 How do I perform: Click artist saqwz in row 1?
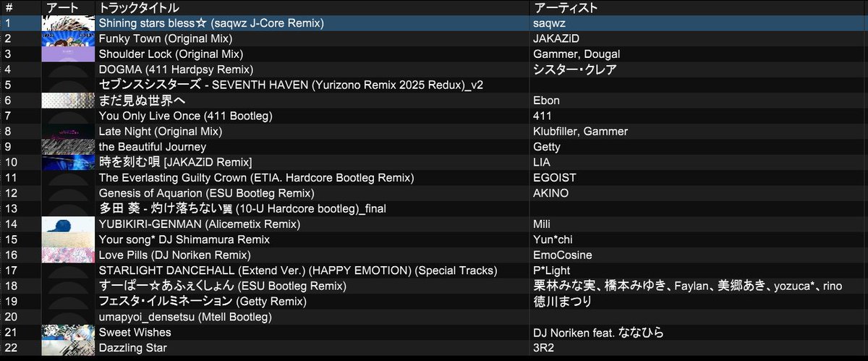pos(548,23)
